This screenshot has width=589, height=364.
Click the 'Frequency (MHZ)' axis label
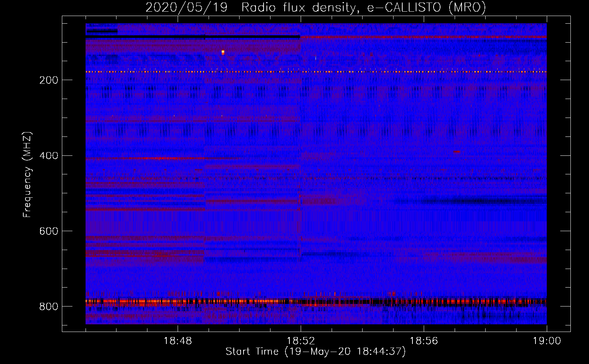point(27,174)
